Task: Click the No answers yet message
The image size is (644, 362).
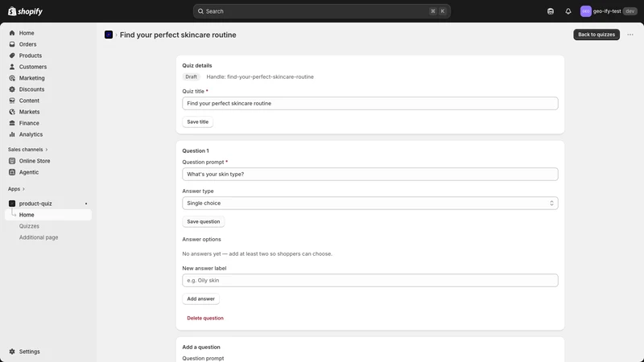Action: 257,253
